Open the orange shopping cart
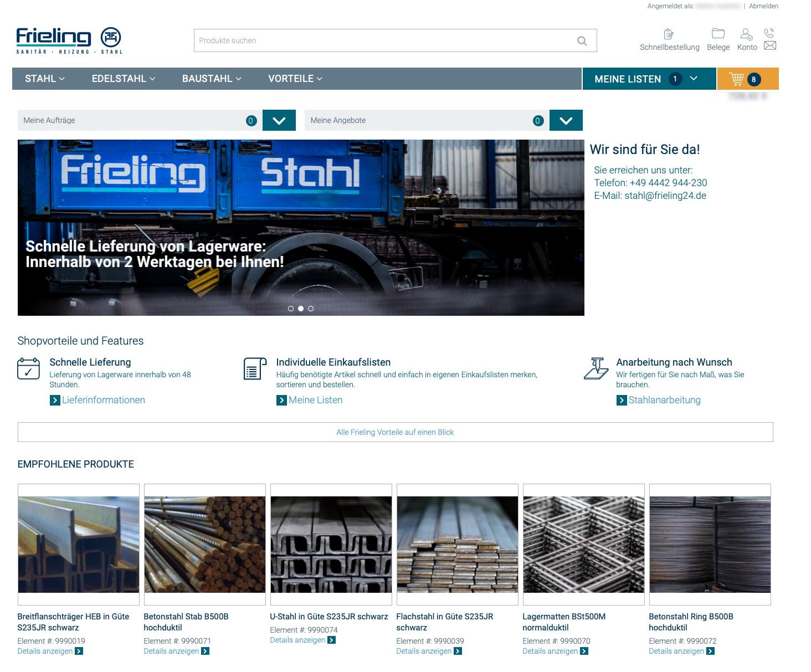This screenshot has height=672, width=811. tap(748, 79)
